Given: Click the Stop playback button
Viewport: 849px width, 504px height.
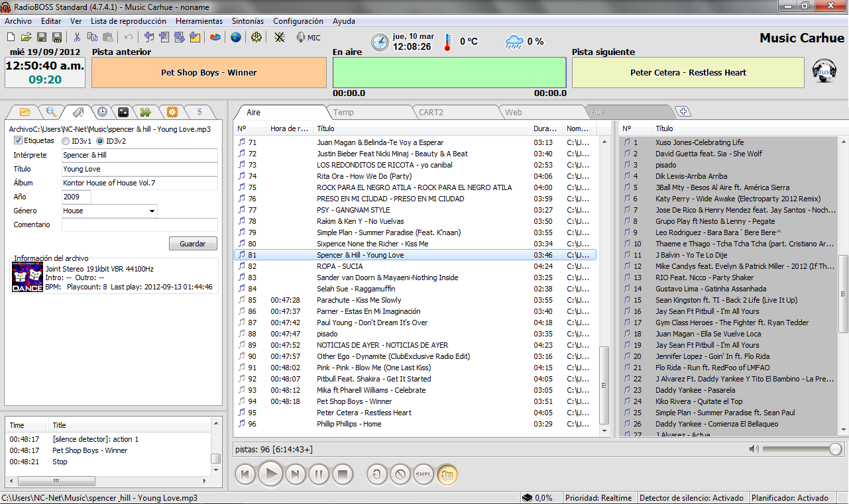Looking at the screenshot, I should 342,474.
